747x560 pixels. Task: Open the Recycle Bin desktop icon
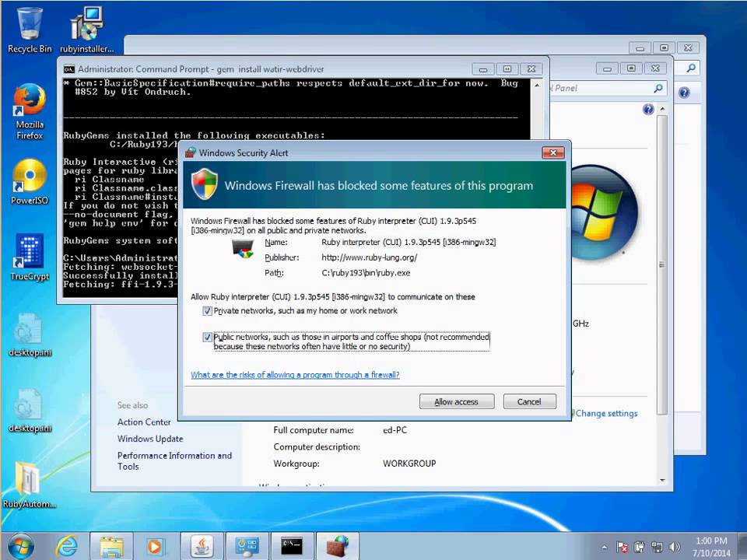pyautogui.click(x=30, y=30)
